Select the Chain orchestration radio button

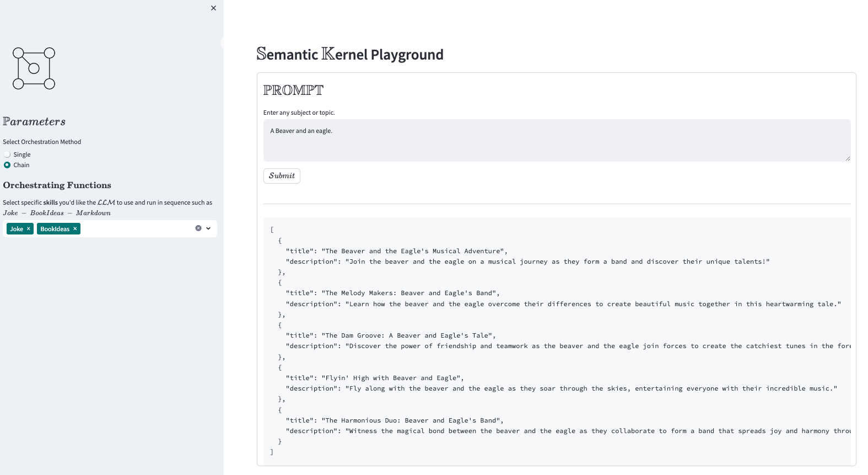point(7,165)
